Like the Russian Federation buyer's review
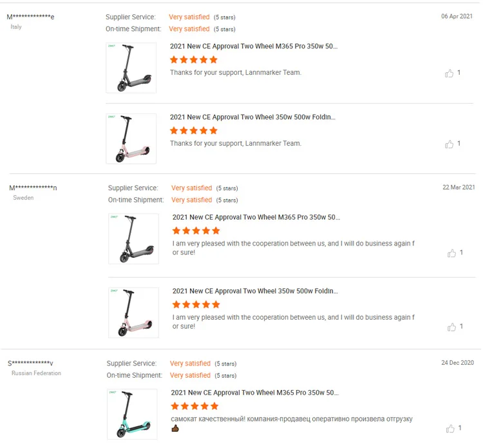The height and width of the screenshot is (448, 483). coord(450,429)
